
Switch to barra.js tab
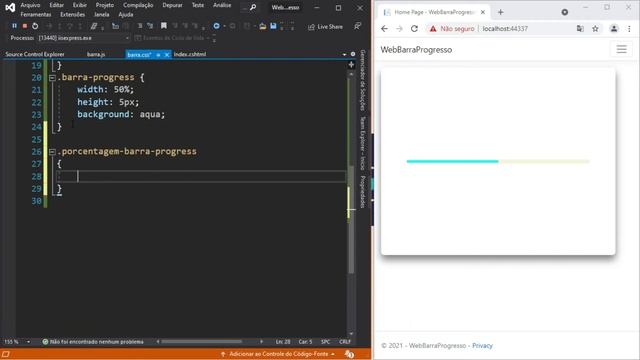(x=96, y=54)
